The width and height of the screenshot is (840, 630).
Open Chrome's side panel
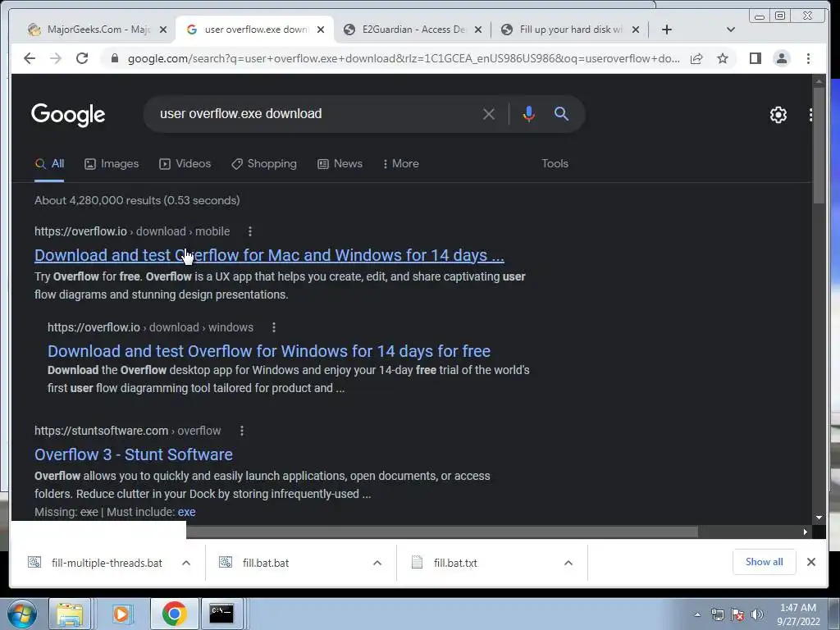756,58
